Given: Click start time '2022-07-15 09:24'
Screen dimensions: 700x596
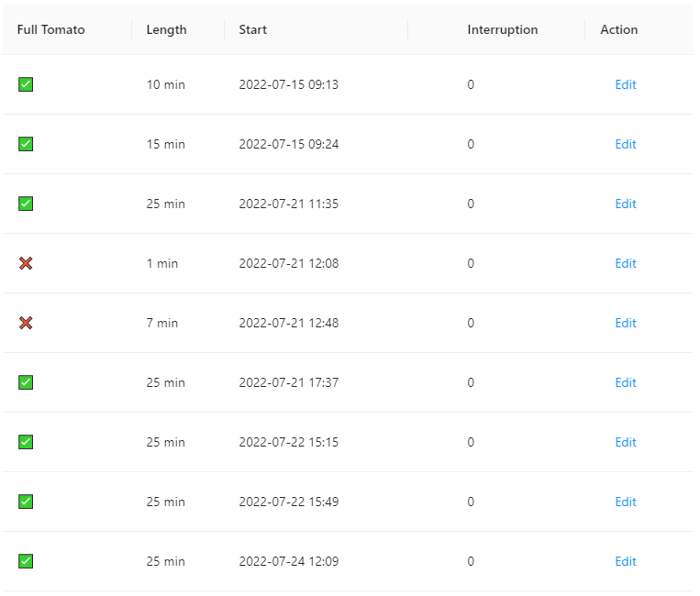Looking at the screenshot, I should click(x=289, y=144).
